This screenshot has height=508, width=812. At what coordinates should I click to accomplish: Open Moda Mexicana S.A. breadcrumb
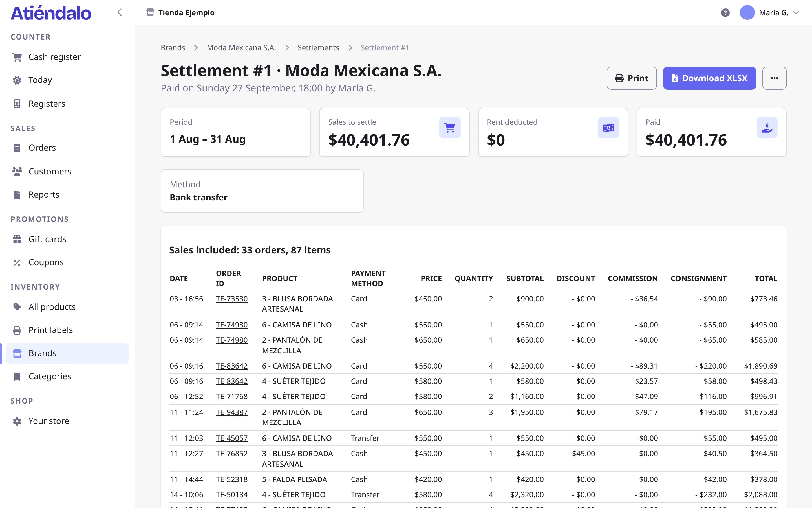coord(241,48)
